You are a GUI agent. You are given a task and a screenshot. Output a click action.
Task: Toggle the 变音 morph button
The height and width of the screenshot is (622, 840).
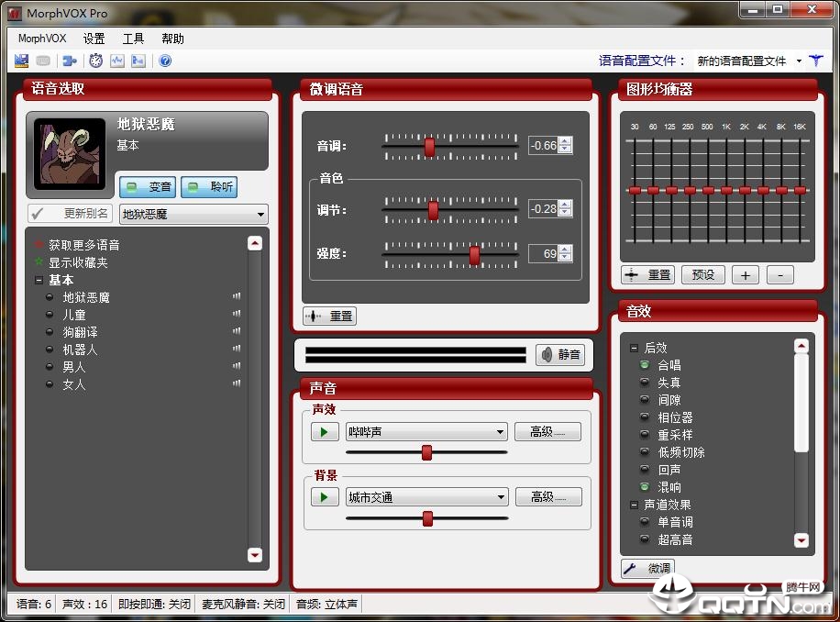pyautogui.click(x=148, y=187)
